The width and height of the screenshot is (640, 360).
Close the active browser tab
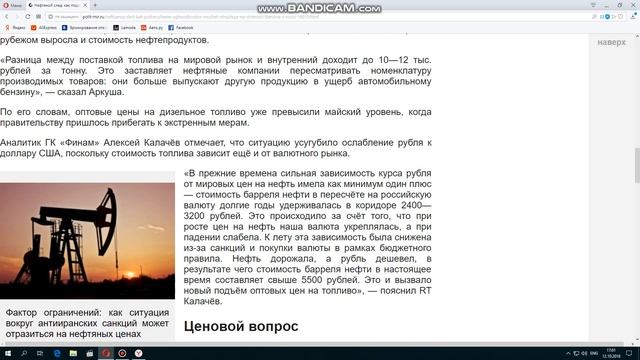point(85,5)
